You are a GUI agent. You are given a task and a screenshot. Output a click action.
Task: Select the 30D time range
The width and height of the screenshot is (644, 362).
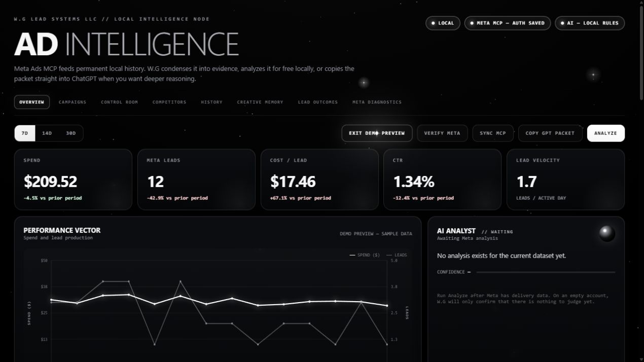[x=70, y=133]
